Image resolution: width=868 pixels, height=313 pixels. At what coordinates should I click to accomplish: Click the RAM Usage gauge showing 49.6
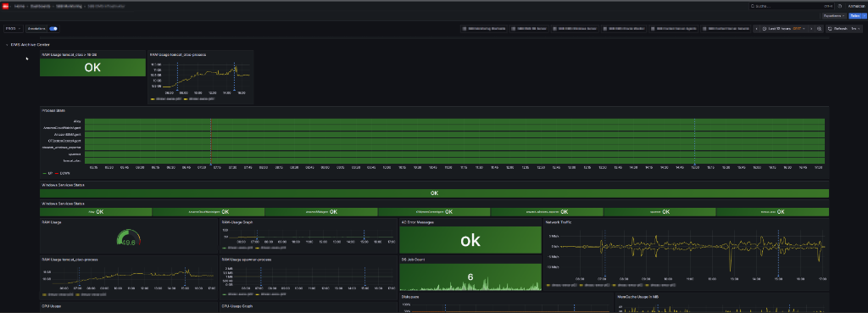pos(129,238)
